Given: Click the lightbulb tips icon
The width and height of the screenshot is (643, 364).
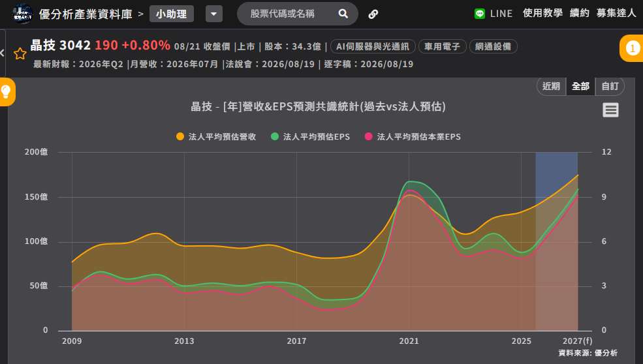Looking at the screenshot, I should click(x=6, y=92).
